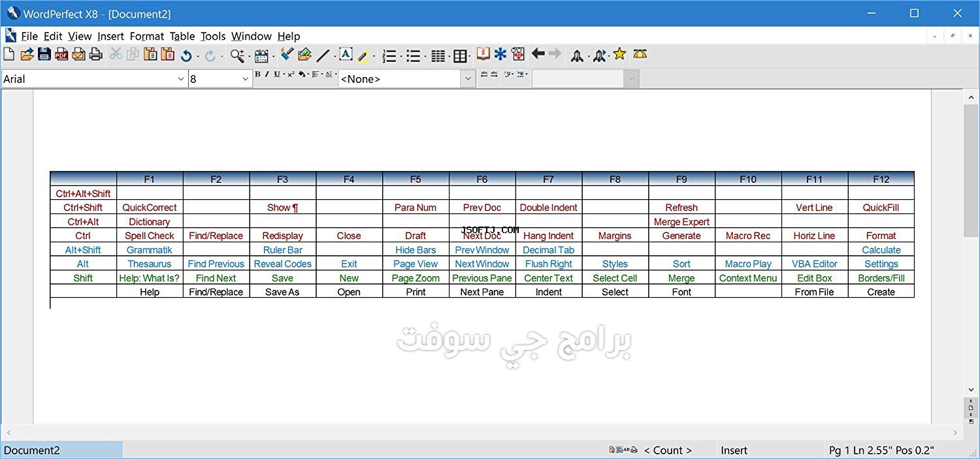980x459 pixels.
Task: Open the Window menu
Action: tap(252, 37)
